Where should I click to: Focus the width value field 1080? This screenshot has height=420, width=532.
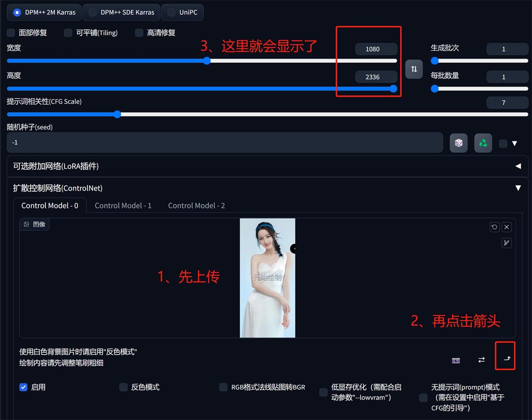376,49
